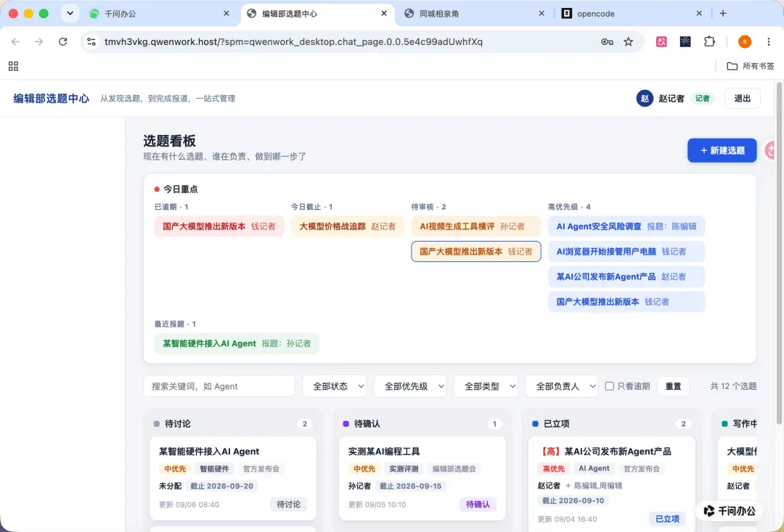784x532 pixels.
Task: Click the 智能硬件 tag
Action: (x=214, y=469)
